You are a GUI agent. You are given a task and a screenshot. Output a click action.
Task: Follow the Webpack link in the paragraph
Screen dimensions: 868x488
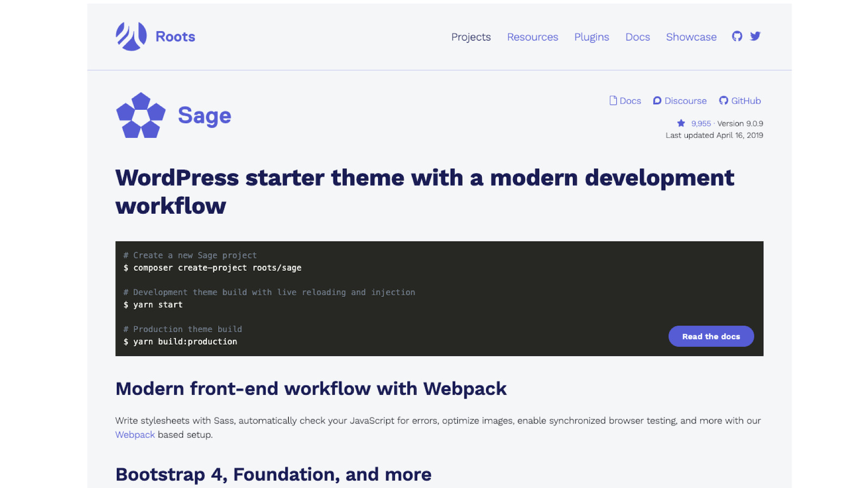tap(135, 434)
